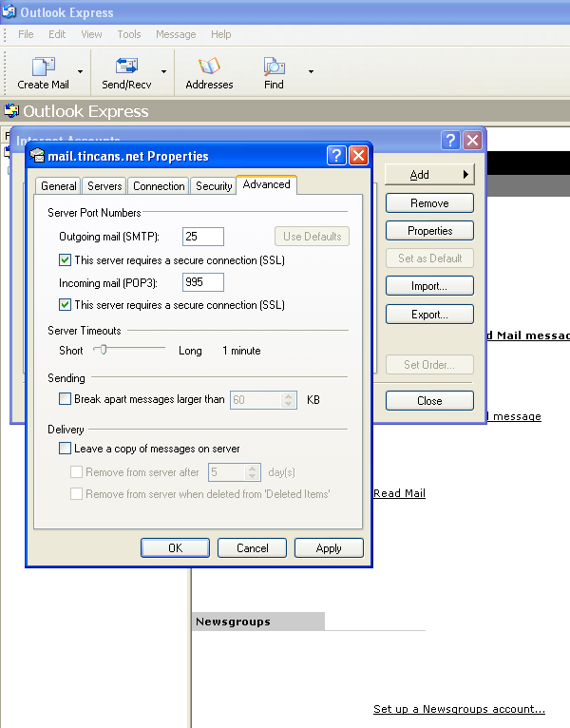This screenshot has height=728, width=570.
Task: Click the Import... button
Action: point(429,286)
